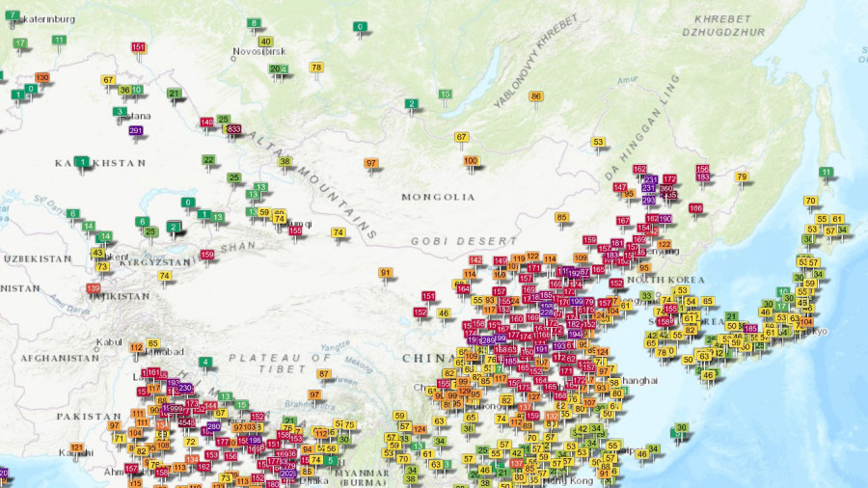Select the green 4 marker near Tibet
868x488 pixels.
click(204, 362)
